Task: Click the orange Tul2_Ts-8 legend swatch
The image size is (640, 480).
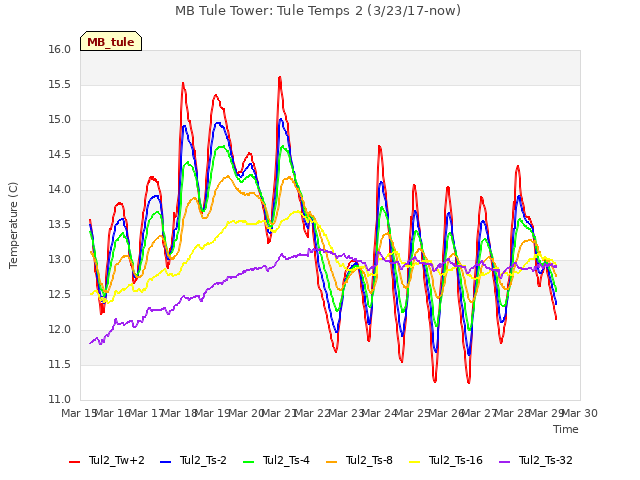Action: pyautogui.click(x=331, y=461)
